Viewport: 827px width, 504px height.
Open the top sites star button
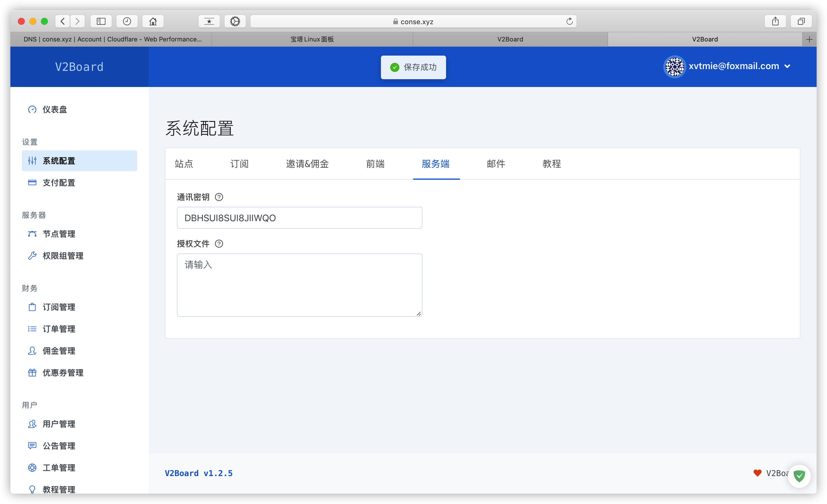(x=209, y=22)
